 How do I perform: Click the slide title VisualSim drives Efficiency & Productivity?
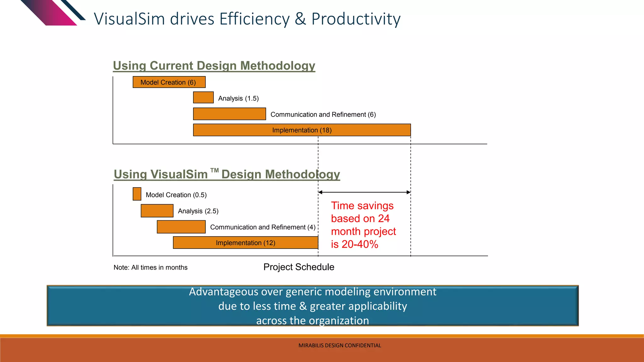pyautogui.click(x=247, y=19)
